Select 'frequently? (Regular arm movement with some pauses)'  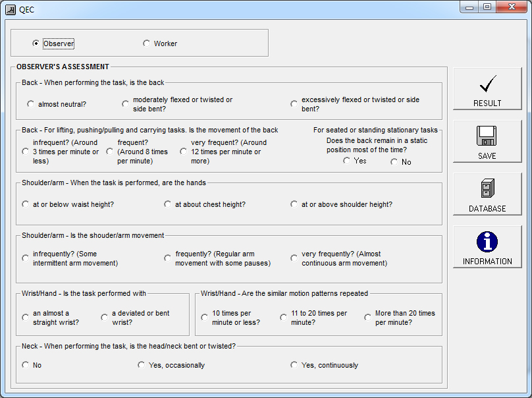click(x=167, y=258)
